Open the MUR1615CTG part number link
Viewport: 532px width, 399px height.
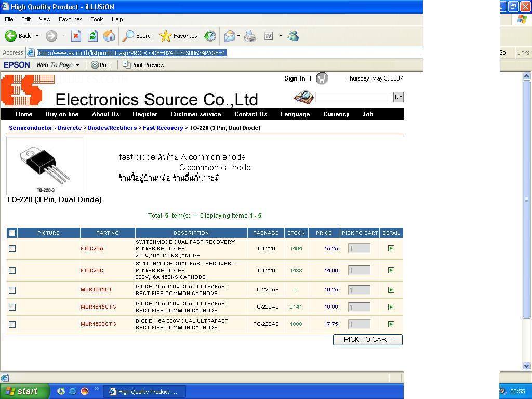point(98,307)
